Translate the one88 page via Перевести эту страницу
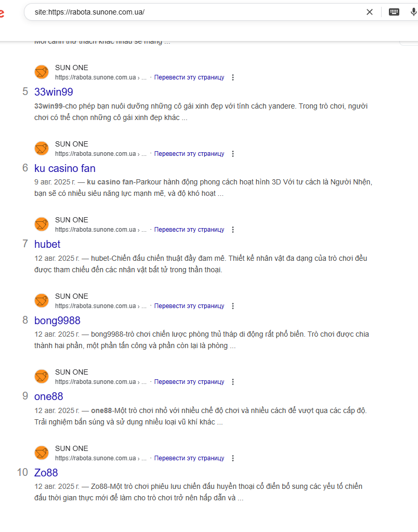Screen dimensions: 418x532 pyautogui.click(x=189, y=382)
